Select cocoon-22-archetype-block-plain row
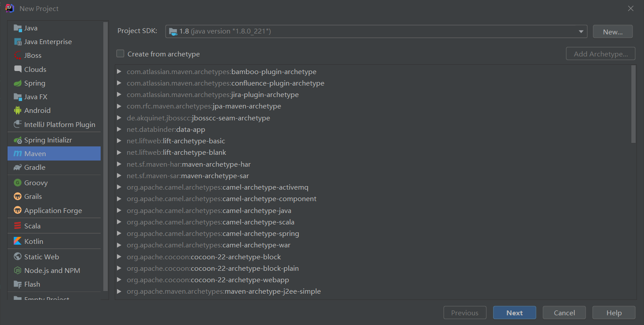644x325 pixels. [x=373, y=268]
